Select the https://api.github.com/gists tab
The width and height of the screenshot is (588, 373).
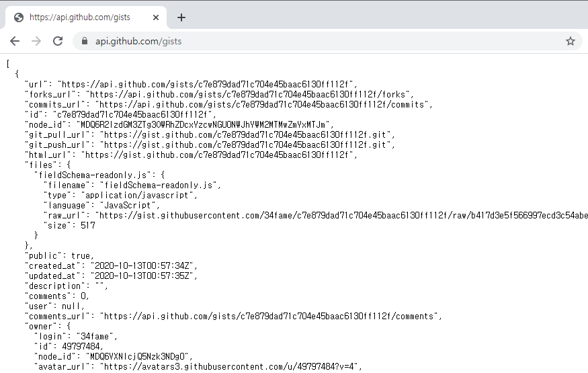click(85, 17)
